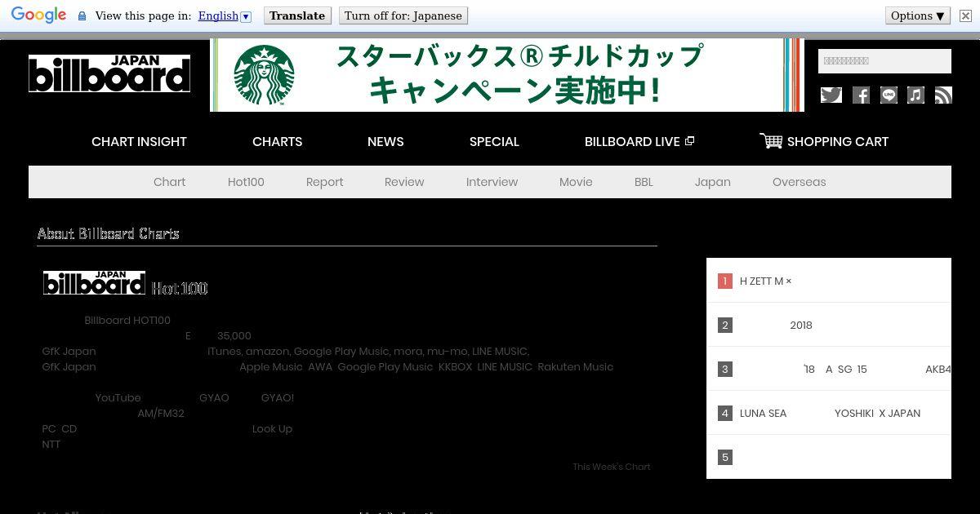Select the Movie sub-navigation tab
This screenshot has width=980, height=514.
tap(576, 182)
